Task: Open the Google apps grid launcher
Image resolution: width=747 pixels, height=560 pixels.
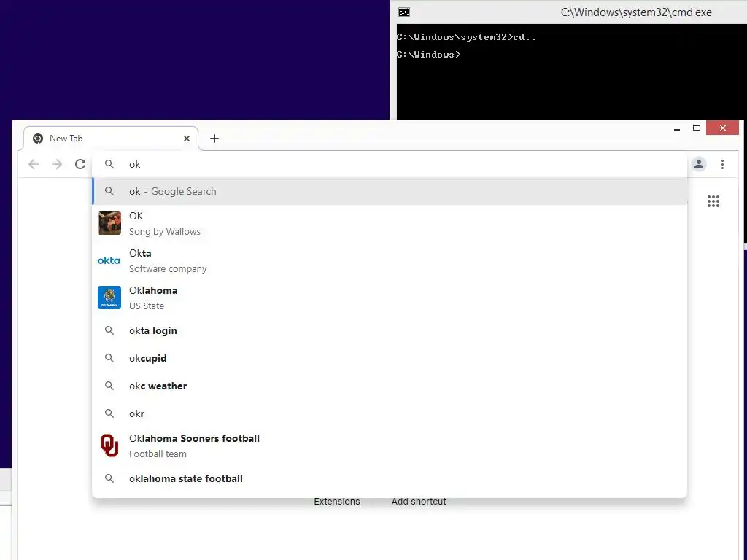Action: coord(713,201)
